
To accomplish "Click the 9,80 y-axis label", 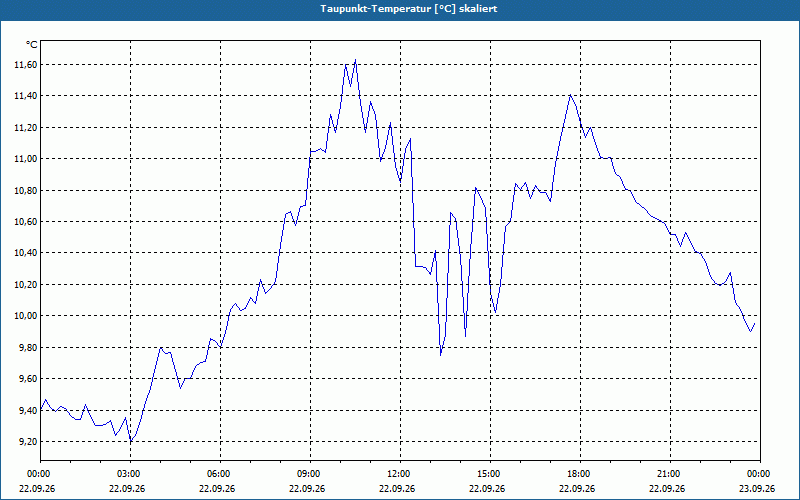I will coord(28,347).
